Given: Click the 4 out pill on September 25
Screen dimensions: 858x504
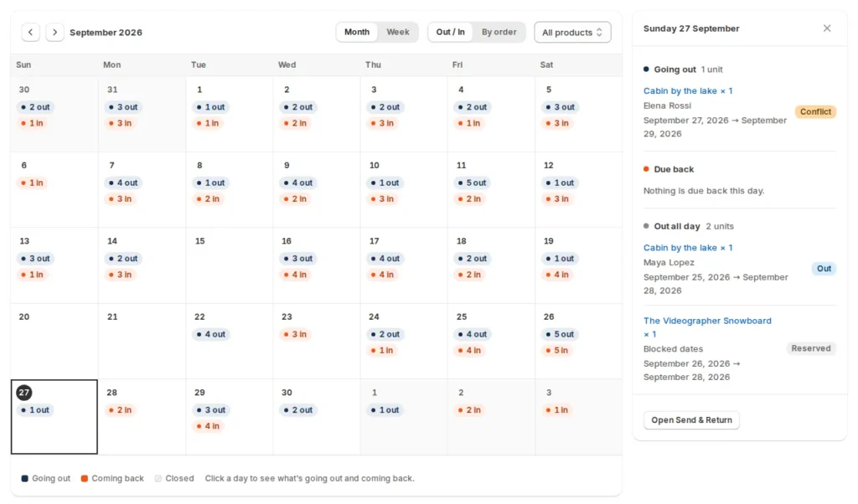Looking at the screenshot, I should coord(473,334).
